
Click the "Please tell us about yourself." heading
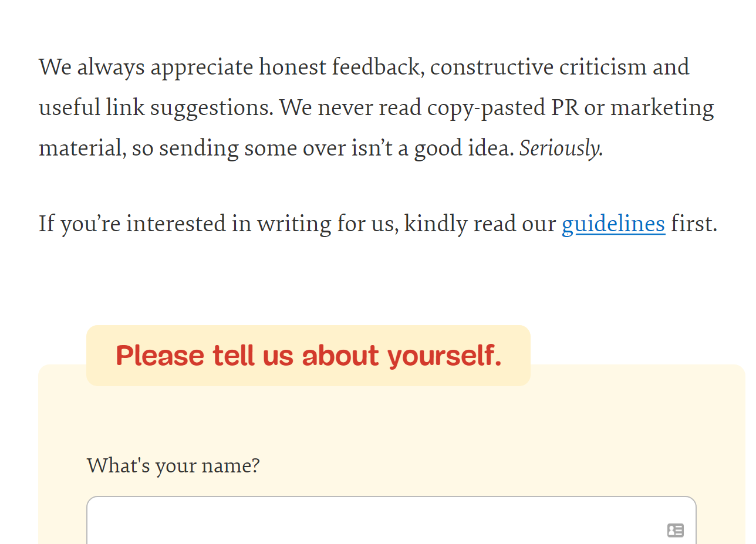coord(308,356)
